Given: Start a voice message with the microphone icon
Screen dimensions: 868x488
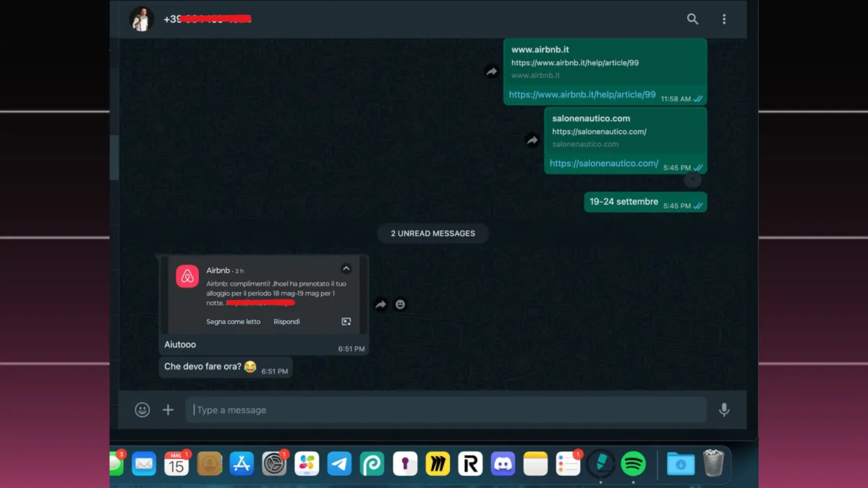Looking at the screenshot, I should (x=724, y=410).
